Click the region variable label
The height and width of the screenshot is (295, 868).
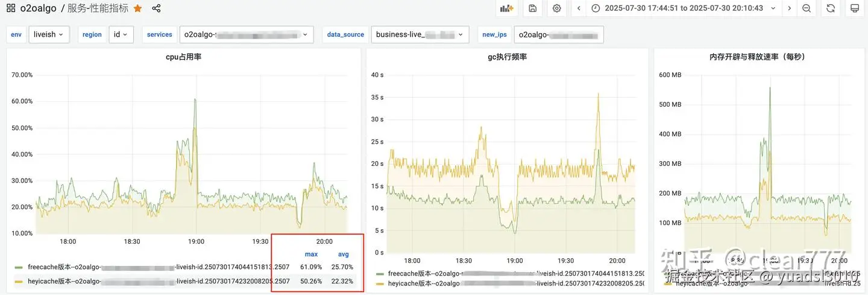coord(92,34)
